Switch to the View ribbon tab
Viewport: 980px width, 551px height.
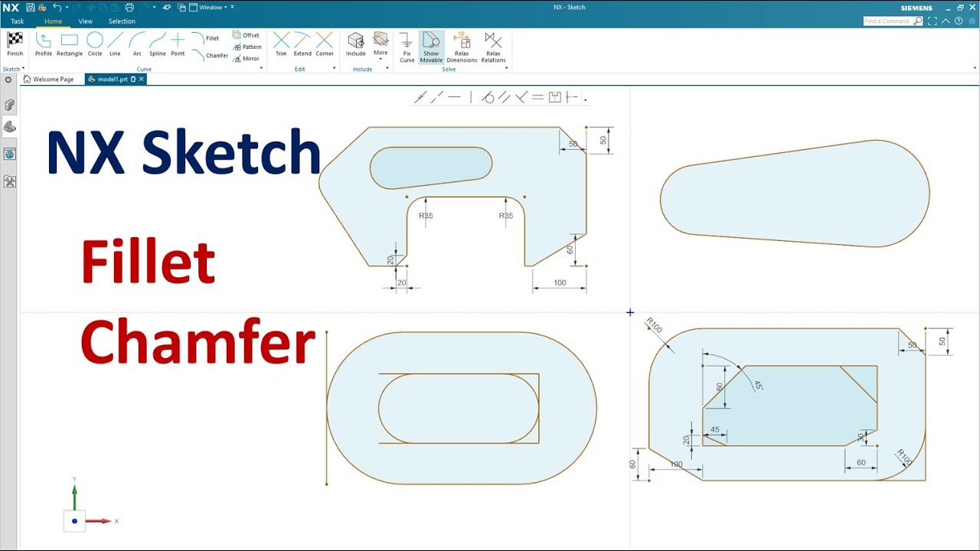pos(86,21)
